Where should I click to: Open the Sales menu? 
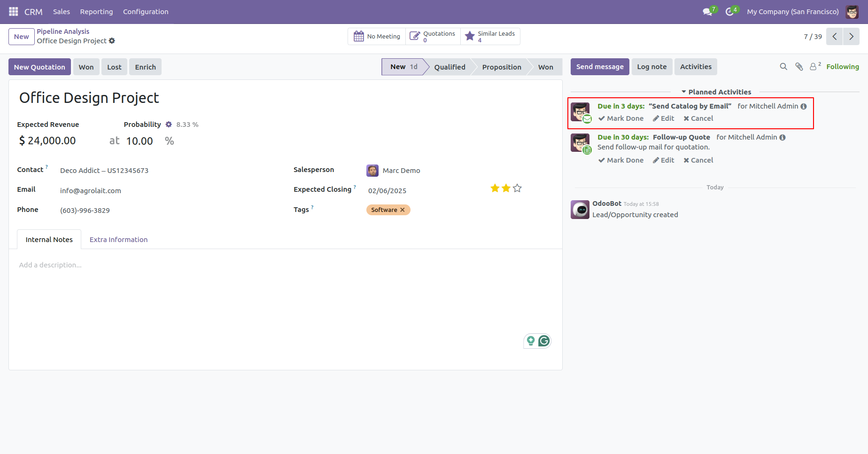[x=62, y=12]
